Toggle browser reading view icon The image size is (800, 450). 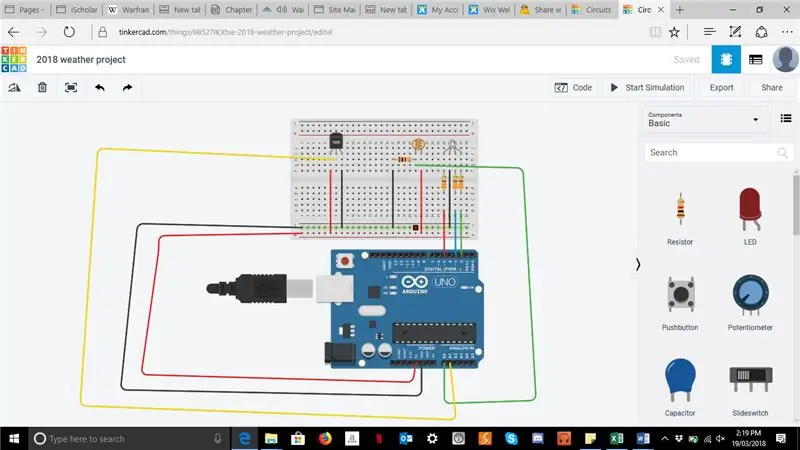pyautogui.click(x=655, y=32)
